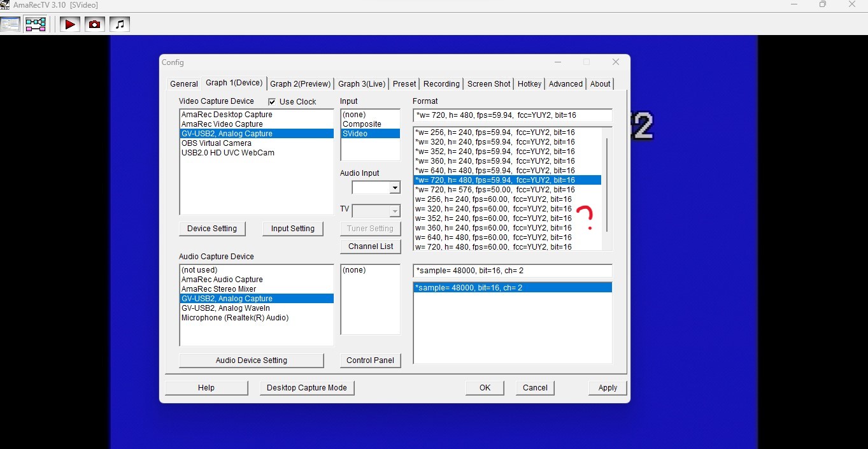Click the music note audio icon
The image size is (868, 449).
click(119, 24)
